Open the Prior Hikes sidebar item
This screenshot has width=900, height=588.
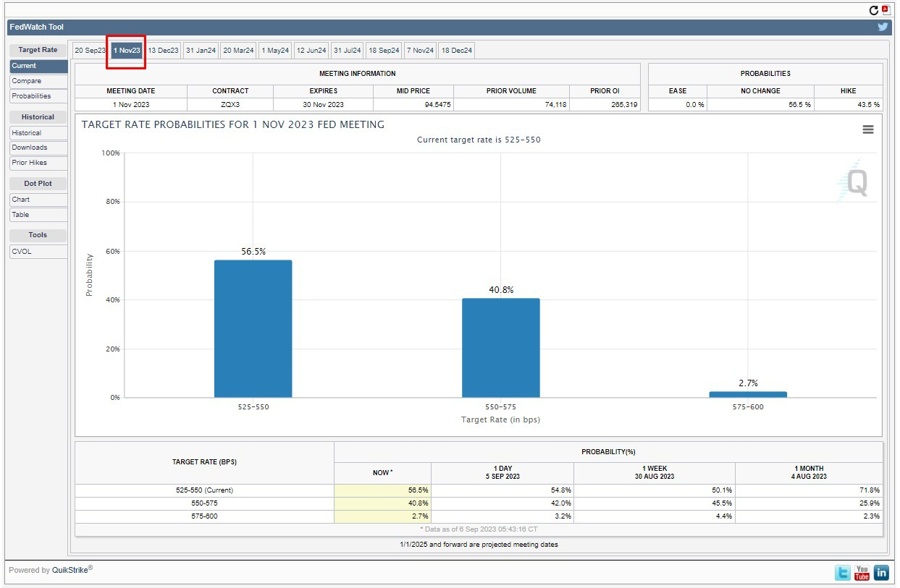[38, 163]
